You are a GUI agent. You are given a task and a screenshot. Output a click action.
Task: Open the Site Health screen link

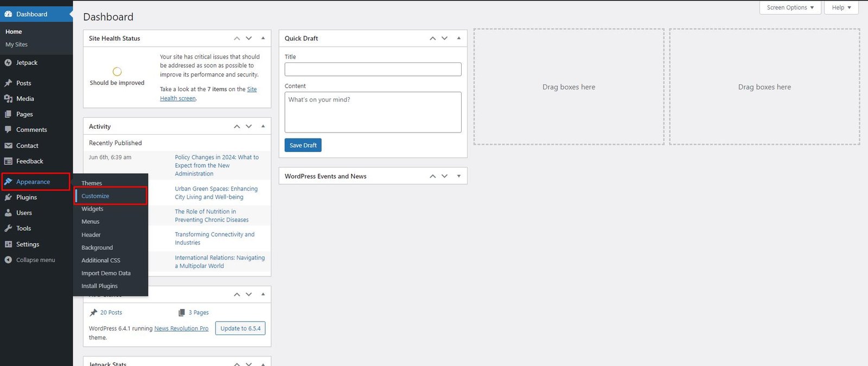208,94
